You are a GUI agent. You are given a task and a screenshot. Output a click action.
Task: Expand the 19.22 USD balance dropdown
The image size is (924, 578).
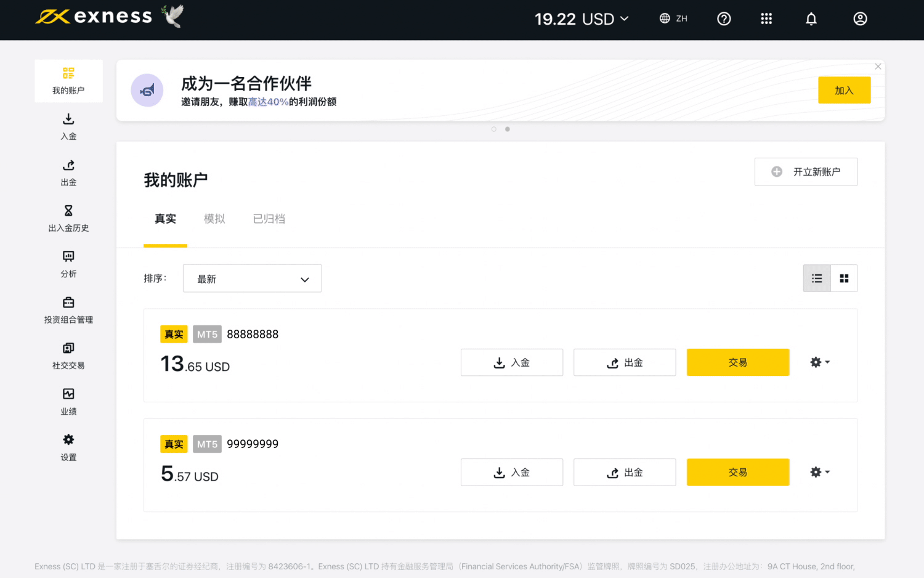(582, 19)
